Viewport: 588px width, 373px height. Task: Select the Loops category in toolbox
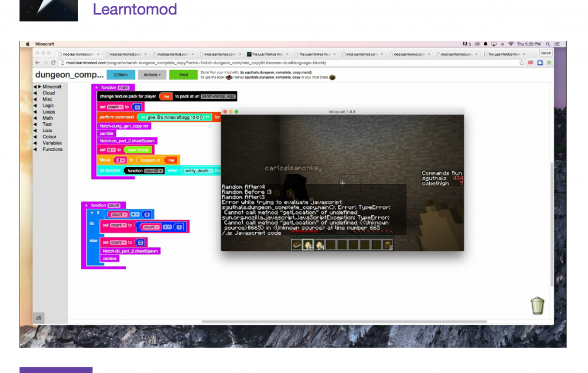(x=49, y=112)
